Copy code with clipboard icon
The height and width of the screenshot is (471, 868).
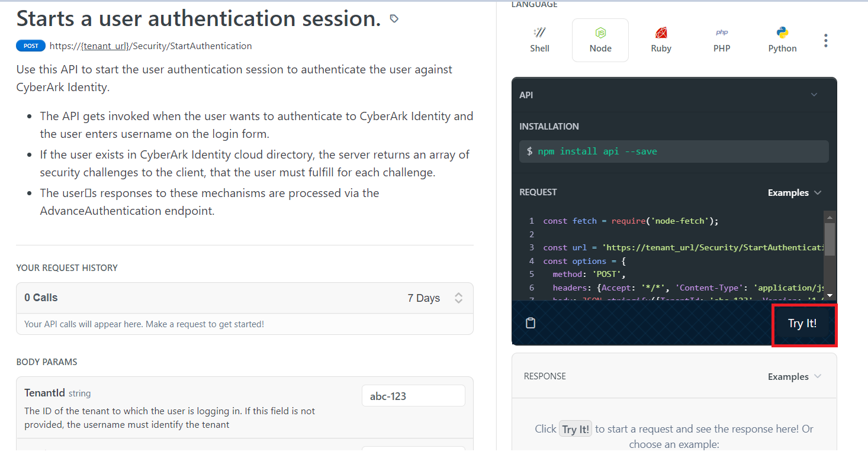point(531,323)
